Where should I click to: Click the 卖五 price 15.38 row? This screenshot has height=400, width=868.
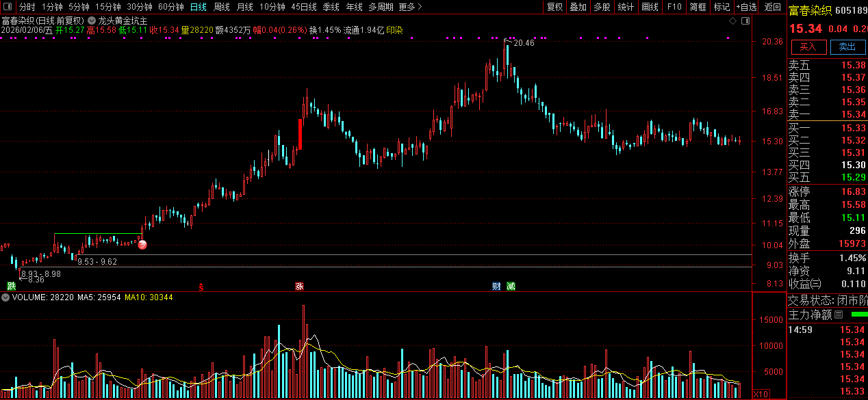pos(827,66)
